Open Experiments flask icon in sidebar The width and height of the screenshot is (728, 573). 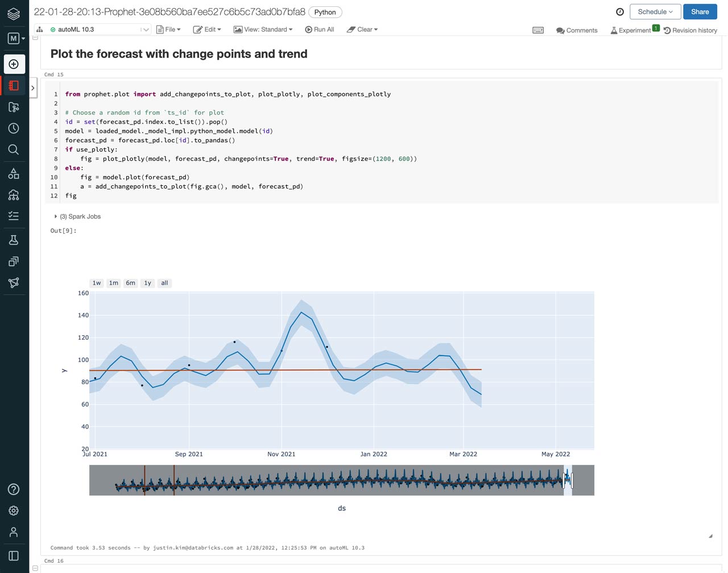(x=14, y=240)
